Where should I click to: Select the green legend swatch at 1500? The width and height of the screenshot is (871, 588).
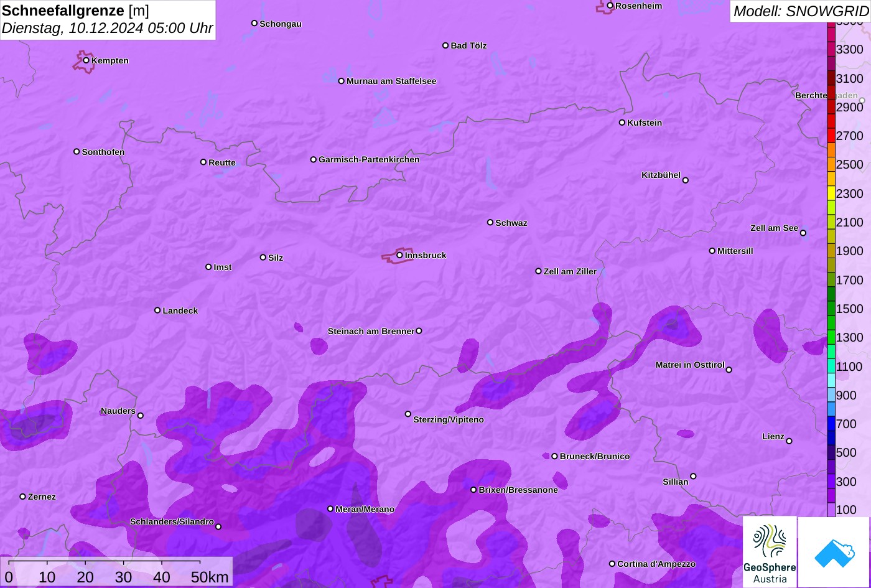pos(831,309)
